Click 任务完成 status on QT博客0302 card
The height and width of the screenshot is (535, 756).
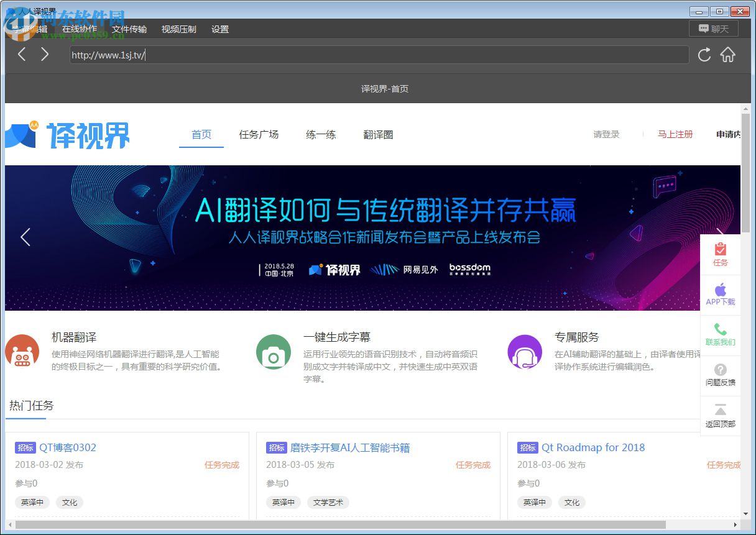[222, 465]
